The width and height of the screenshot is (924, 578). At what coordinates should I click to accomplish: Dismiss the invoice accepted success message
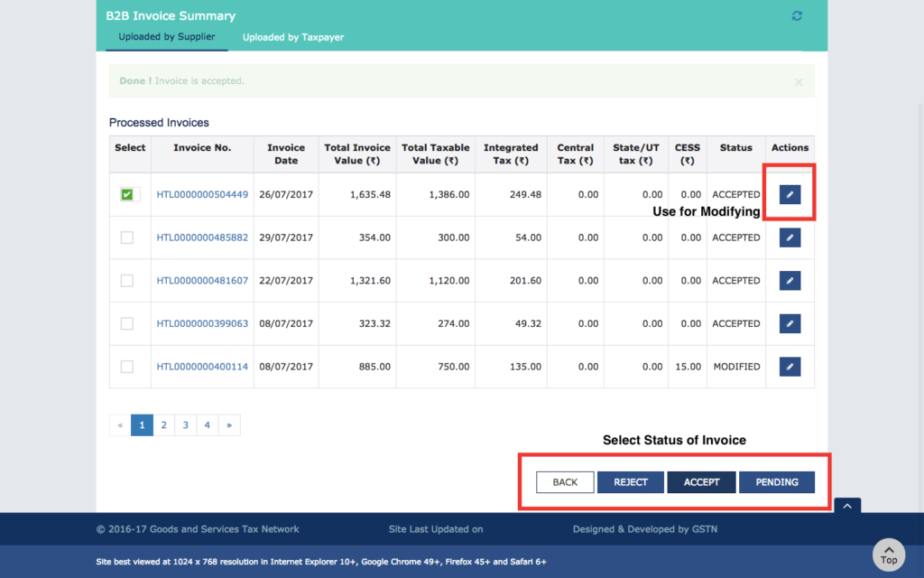(799, 81)
